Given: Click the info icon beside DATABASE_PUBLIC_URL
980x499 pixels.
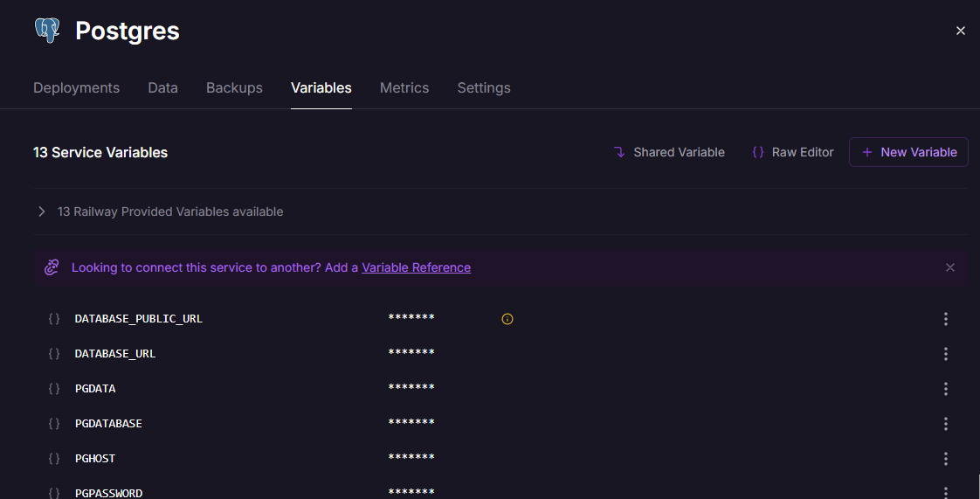Looking at the screenshot, I should click(507, 319).
